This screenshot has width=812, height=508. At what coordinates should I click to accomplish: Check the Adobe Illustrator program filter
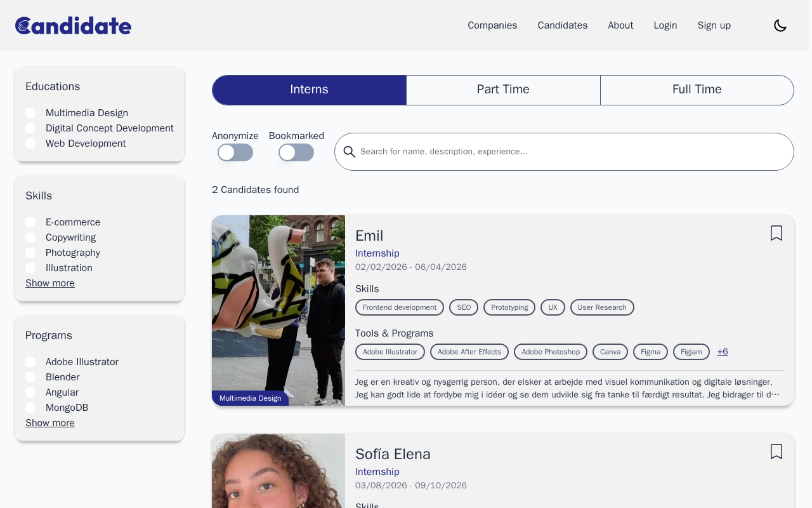(x=30, y=362)
